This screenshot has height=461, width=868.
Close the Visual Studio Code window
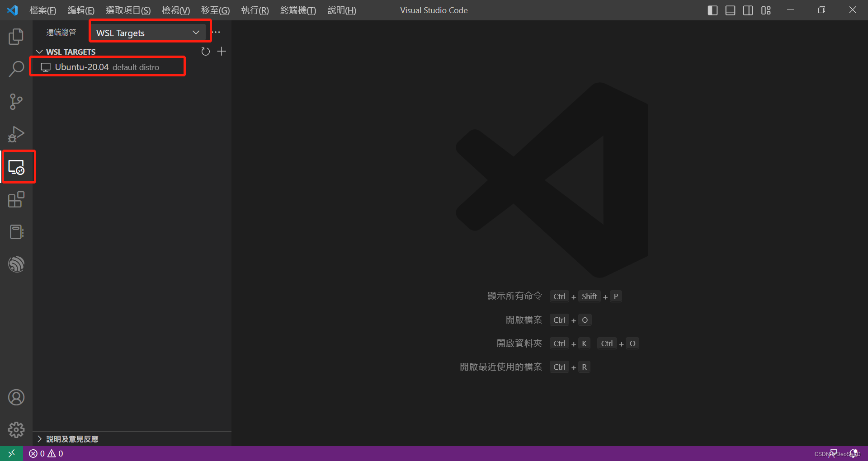click(853, 10)
